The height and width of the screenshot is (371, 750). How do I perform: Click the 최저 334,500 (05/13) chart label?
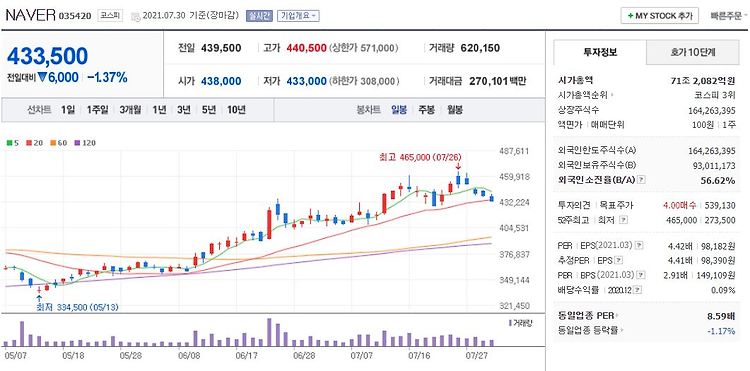(x=77, y=307)
